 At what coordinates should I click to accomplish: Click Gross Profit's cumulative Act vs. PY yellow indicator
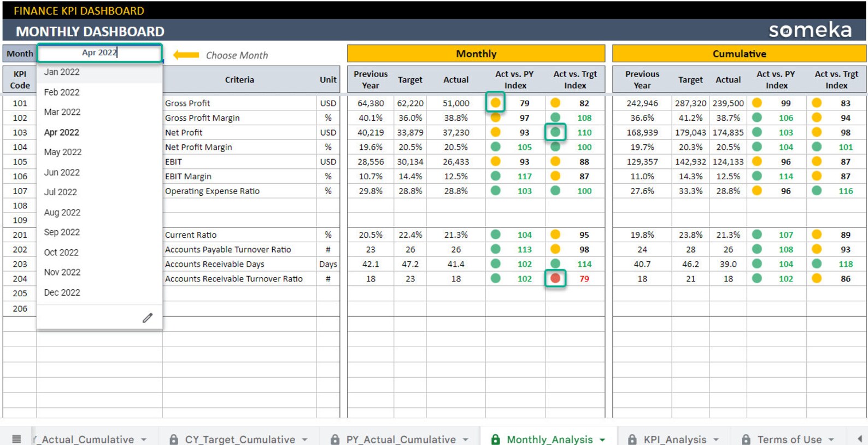pyautogui.click(x=757, y=103)
